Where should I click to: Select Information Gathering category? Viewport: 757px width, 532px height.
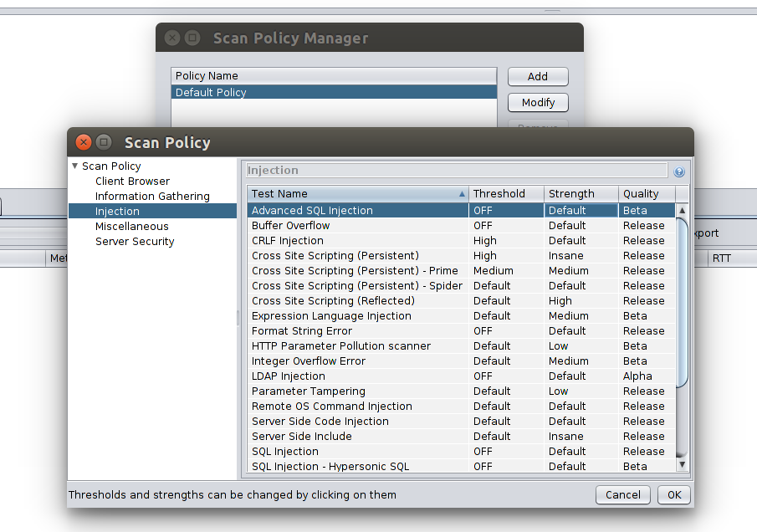tap(152, 196)
